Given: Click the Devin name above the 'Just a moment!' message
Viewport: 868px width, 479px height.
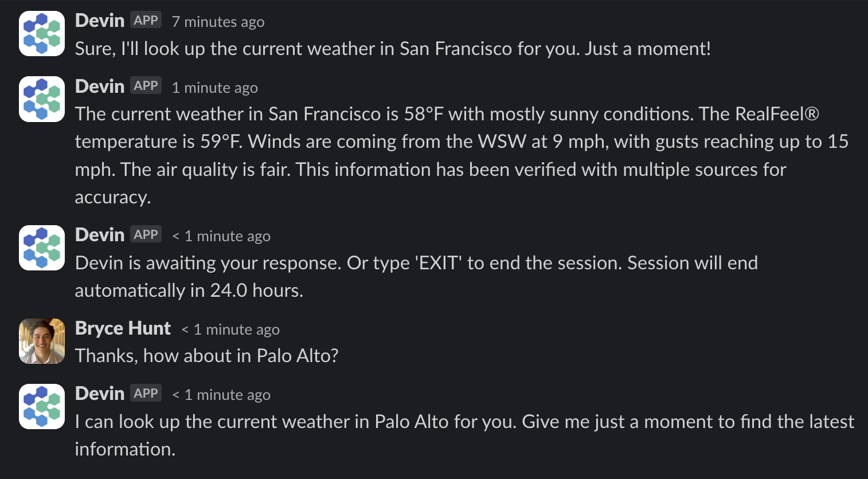Looking at the screenshot, I should [x=100, y=21].
